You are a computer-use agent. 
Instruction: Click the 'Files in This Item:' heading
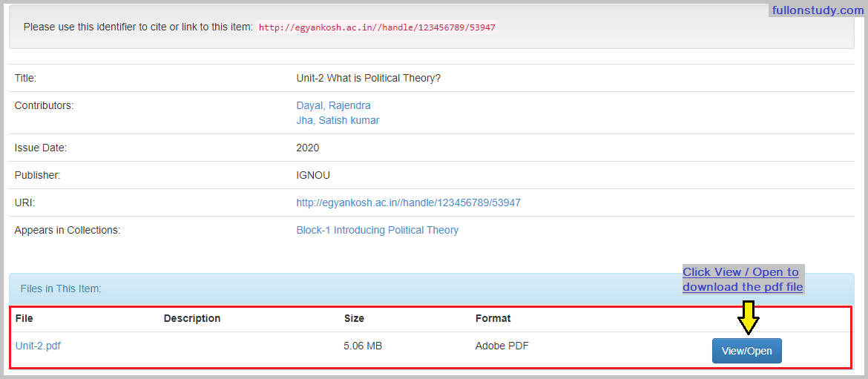click(61, 289)
